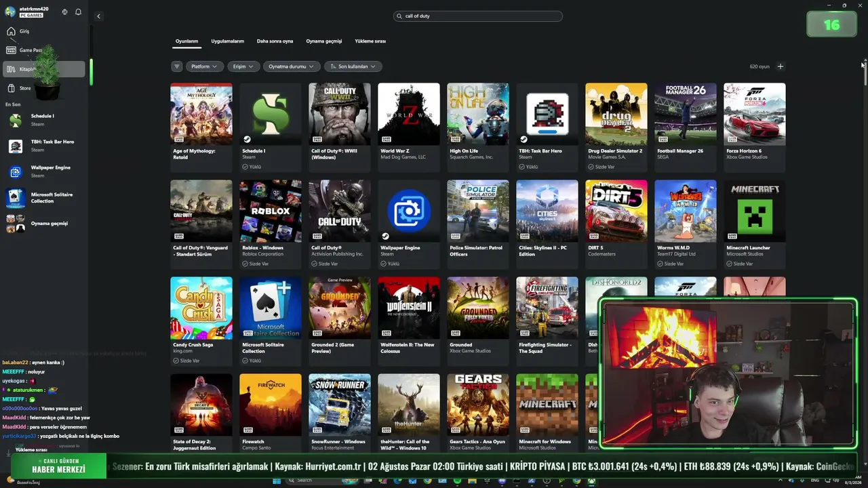Open the filter options icon button
Screen dimensions: 868x488
click(x=177, y=66)
